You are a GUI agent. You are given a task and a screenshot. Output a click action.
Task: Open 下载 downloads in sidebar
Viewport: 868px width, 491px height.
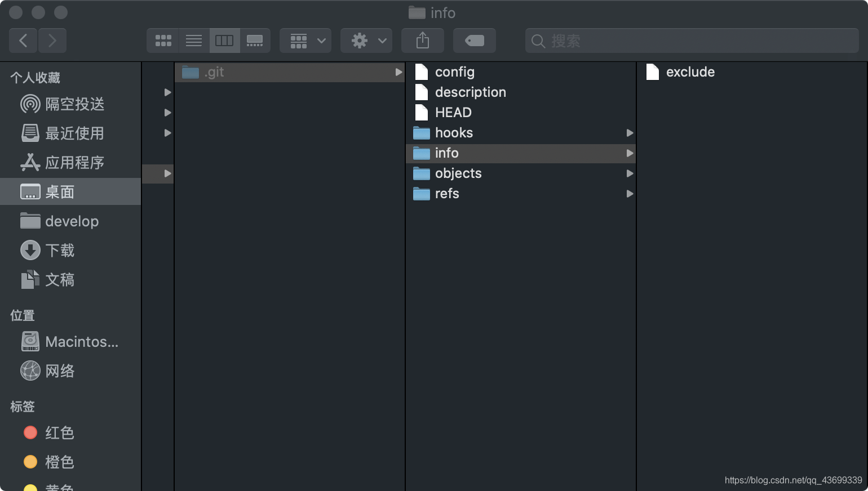(x=70, y=251)
